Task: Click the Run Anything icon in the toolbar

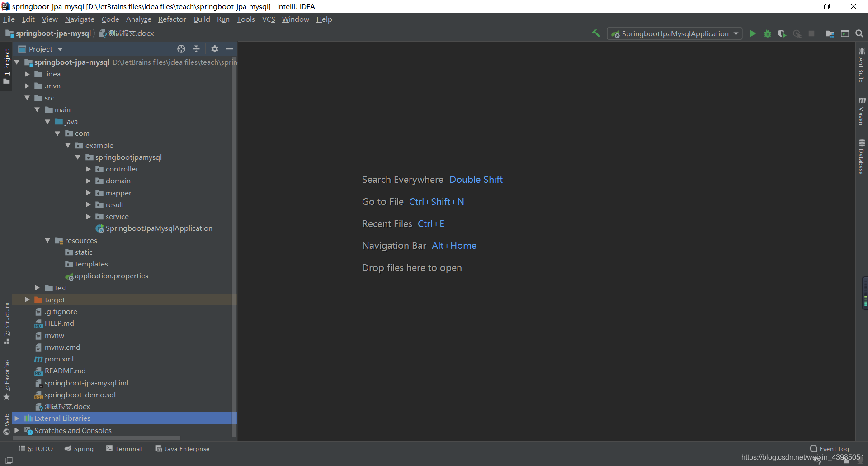Action: [845, 33]
